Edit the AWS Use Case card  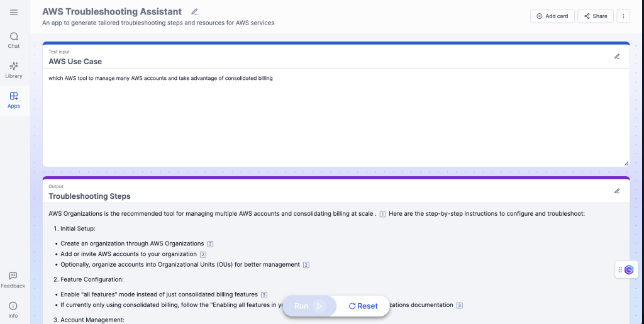click(617, 56)
